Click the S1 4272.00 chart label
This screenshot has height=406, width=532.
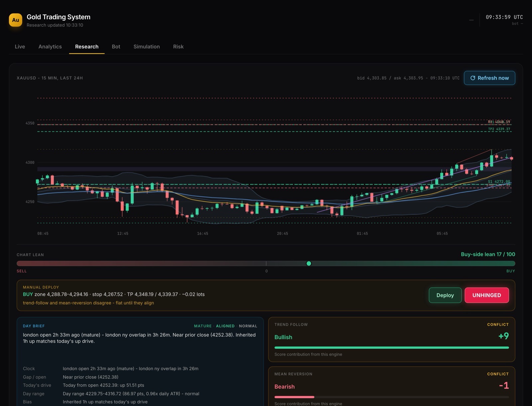coord(499,181)
